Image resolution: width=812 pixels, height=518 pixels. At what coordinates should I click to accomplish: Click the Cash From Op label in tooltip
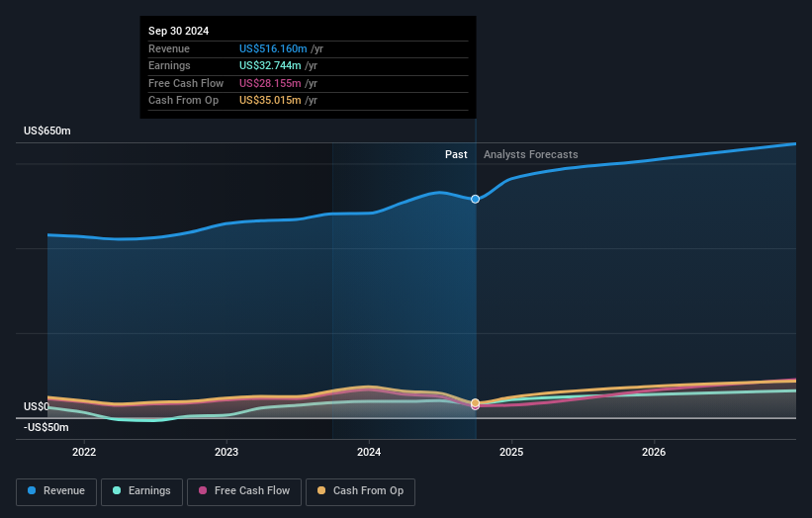pyautogui.click(x=183, y=101)
